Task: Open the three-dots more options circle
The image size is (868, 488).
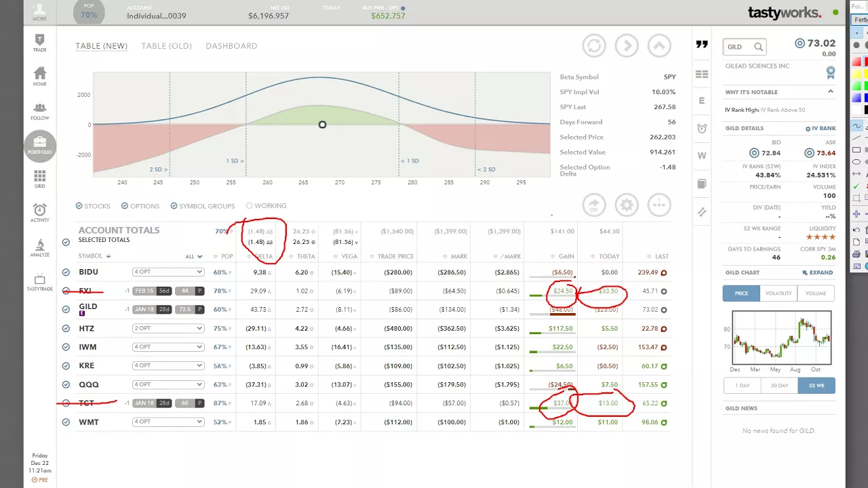Action: click(659, 205)
